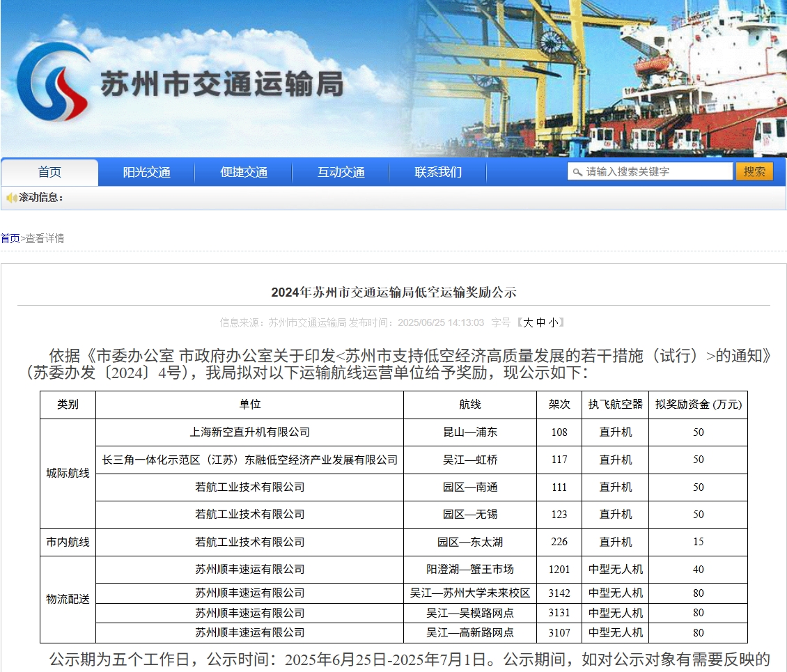787x672 pixels.
Task: Click the magnifier icon in the search box
Action: (577, 172)
